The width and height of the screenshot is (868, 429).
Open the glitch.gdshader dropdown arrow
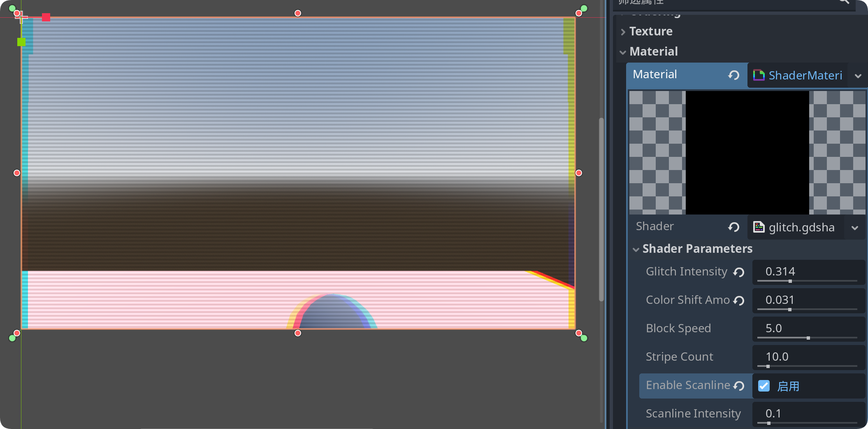tap(855, 228)
